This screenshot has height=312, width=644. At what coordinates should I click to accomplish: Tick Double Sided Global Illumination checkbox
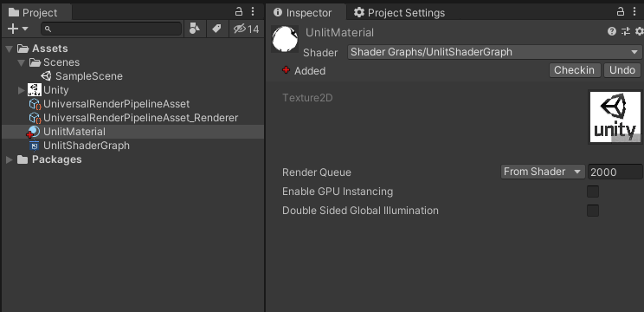(593, 211)
